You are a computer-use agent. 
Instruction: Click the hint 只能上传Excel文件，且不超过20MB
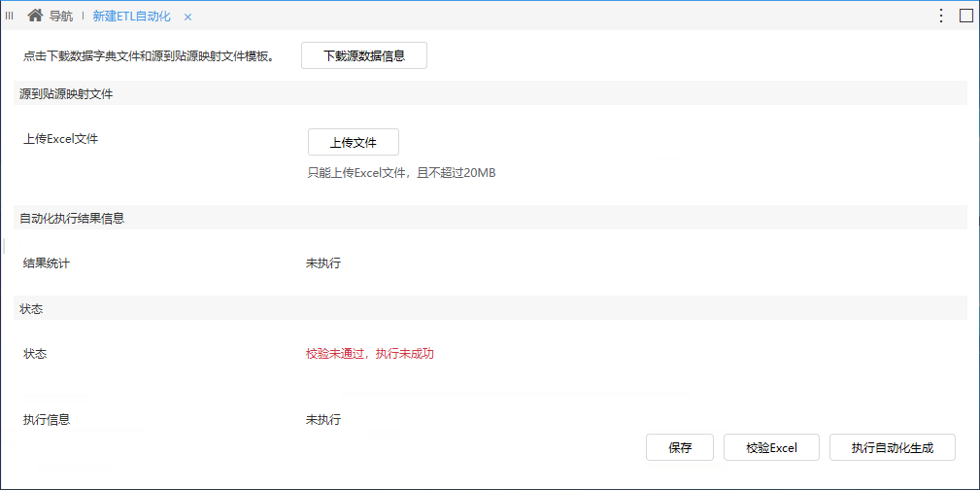click(402, 173)
